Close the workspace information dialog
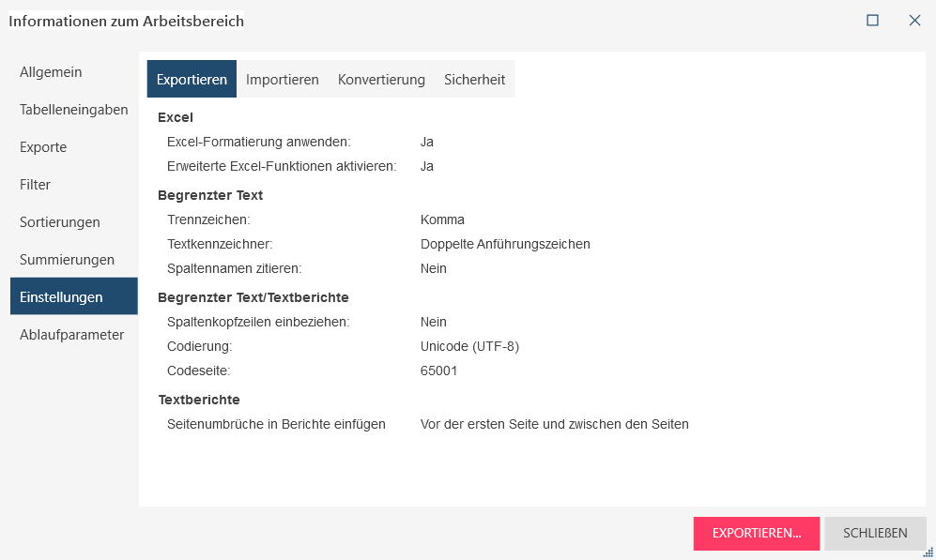This screenshot has width=936, height=560. tap(914, 20)
